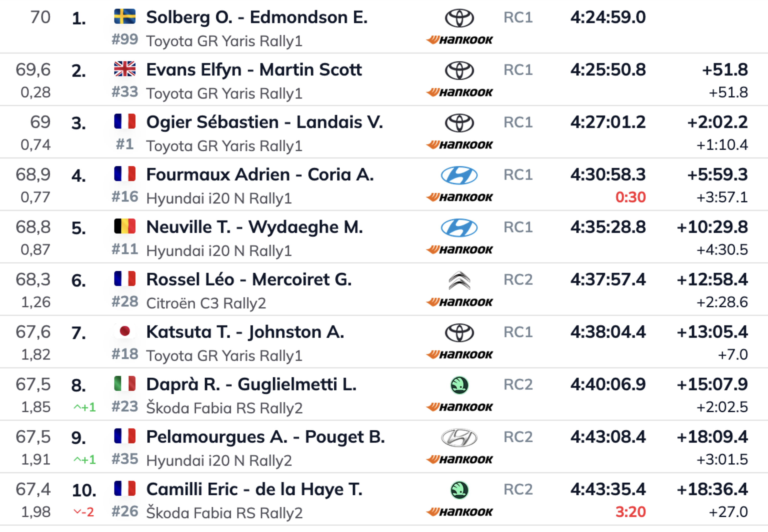The image size is (768, 532).
Task: Click the British flag next to Evans Elfyn
Action: (125, 69)
